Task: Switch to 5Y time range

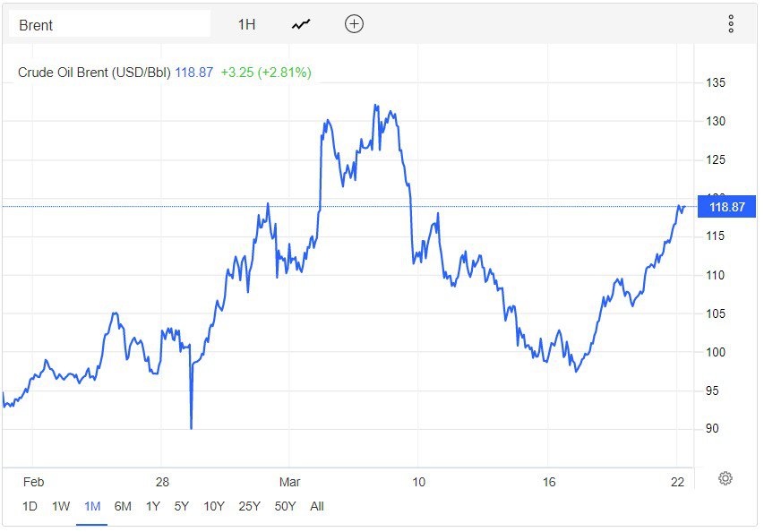Action: [181, 506]
